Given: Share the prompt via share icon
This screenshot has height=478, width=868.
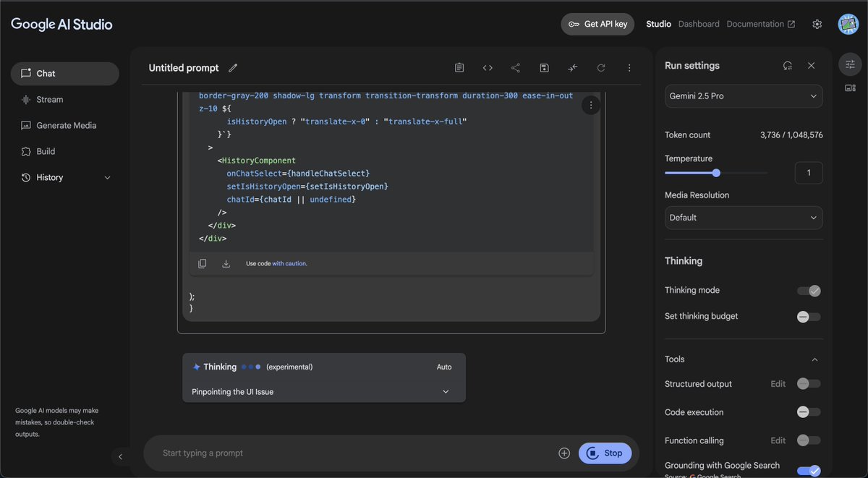Looking at the screenshot, I should (x=516, y=68).
